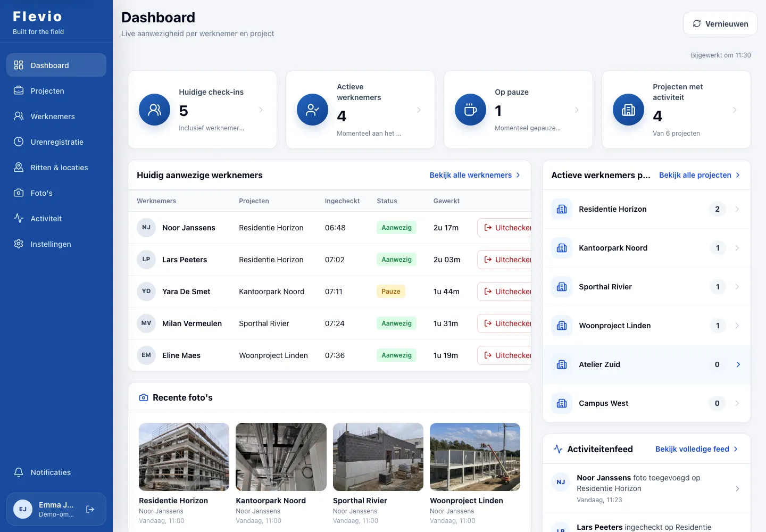Image resolution: width=766 pixels, height=532 pixels.
Task: Open the Woonproject Linden photo thumbnail
Action: tap(475, 457)
